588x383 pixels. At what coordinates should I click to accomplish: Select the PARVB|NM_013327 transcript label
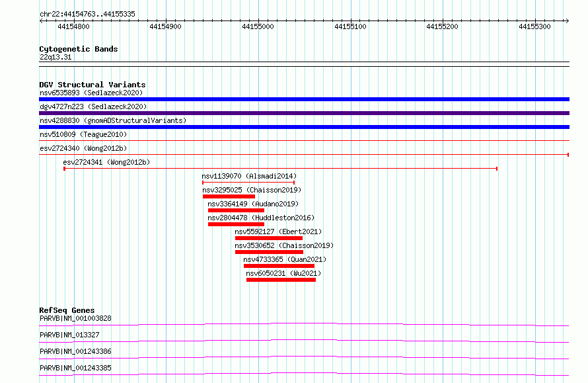point(69,335)
